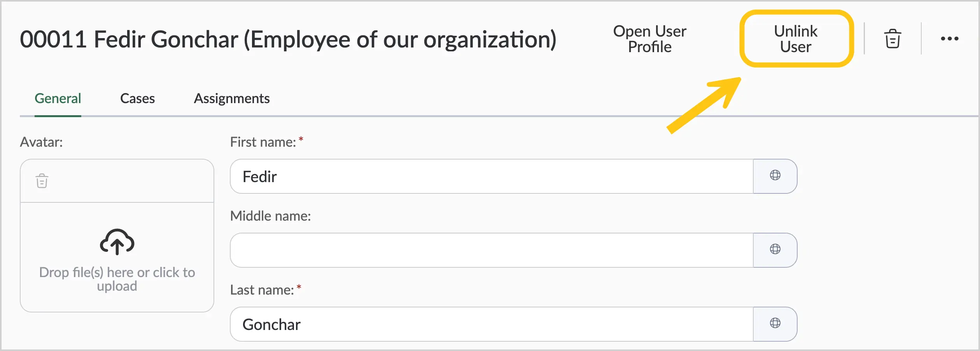Delete employee record with header trash icon
Viewport: 980px width, 351px height.
coord(892,39)
